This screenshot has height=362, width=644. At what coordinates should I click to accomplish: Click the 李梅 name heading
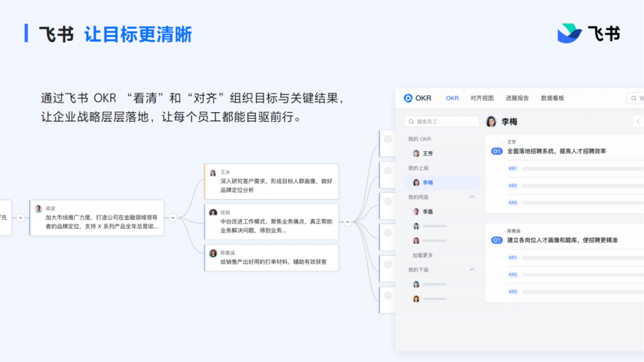(x=509, y=122)
